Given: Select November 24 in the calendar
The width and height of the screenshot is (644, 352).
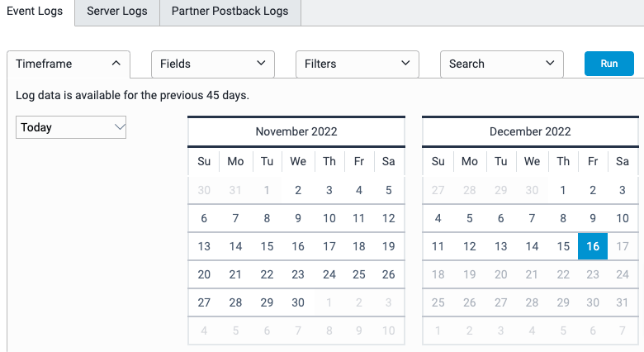Looking at the screenshot, I should tap(329, 274).
